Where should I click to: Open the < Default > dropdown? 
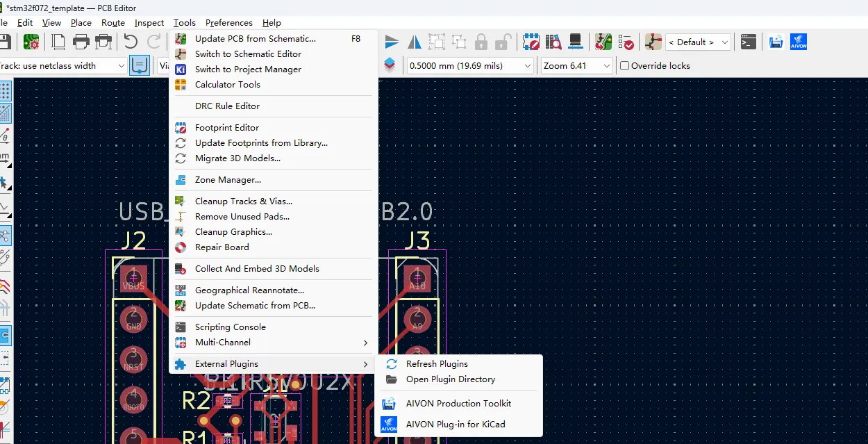click(x=698, y=42)
